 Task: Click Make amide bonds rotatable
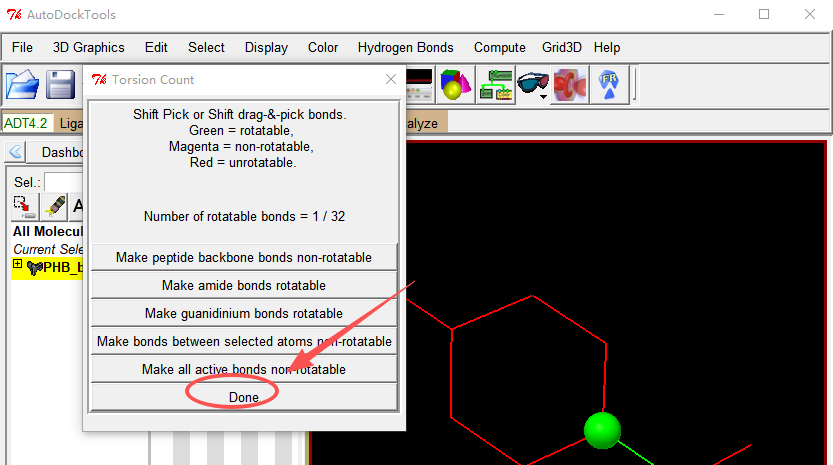coord(244,285)
